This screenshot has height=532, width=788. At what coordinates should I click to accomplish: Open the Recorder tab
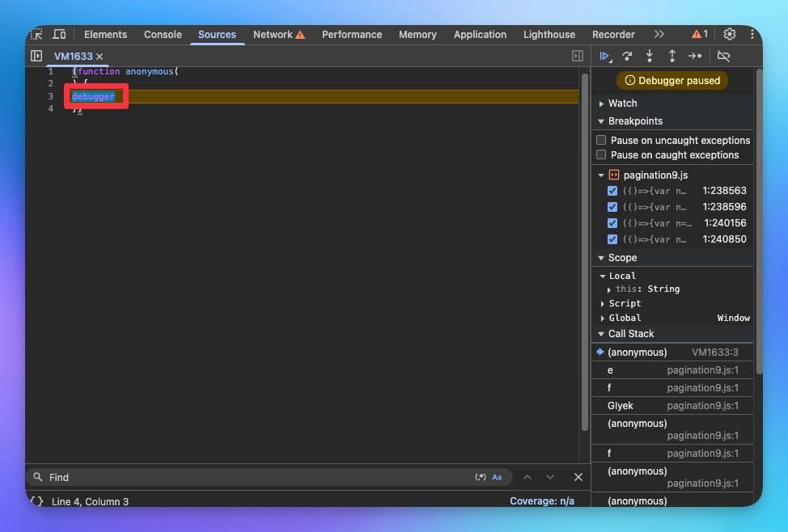point(613,34)
